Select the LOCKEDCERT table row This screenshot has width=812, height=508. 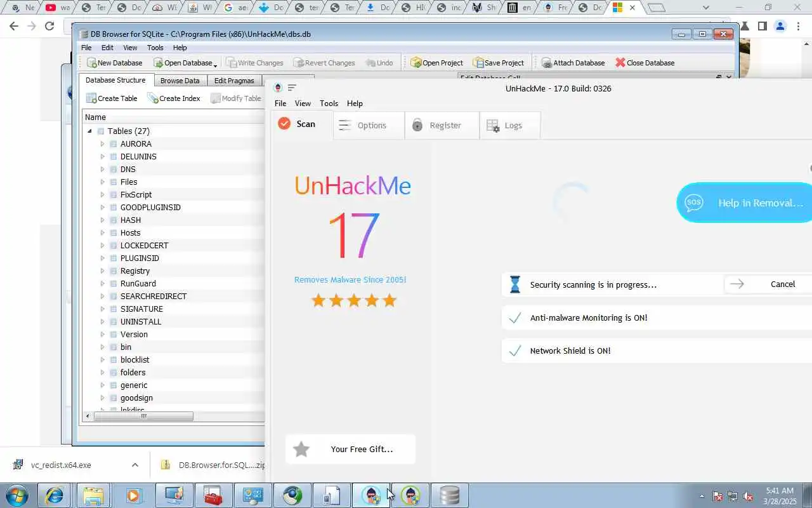click(x=144, y=246)
